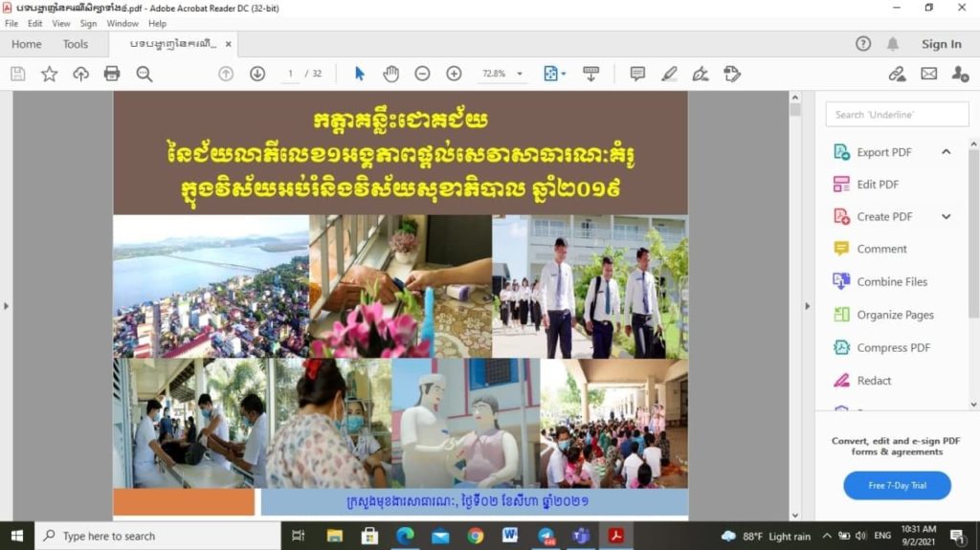Viewport: 980px width, 550px height.
Task: Open the Sign menu
Action: coord(88,23)
